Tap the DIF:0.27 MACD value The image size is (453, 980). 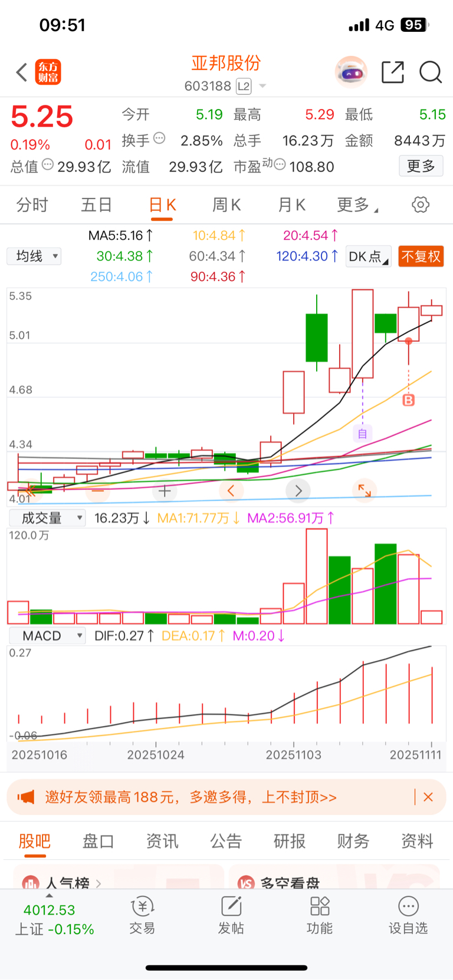(x=124, y=636)
